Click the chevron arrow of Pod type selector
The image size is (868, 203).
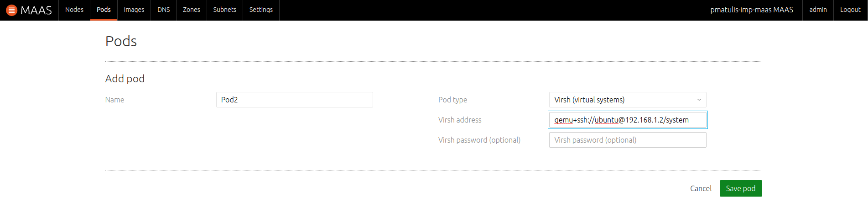[x=699, y=100]
